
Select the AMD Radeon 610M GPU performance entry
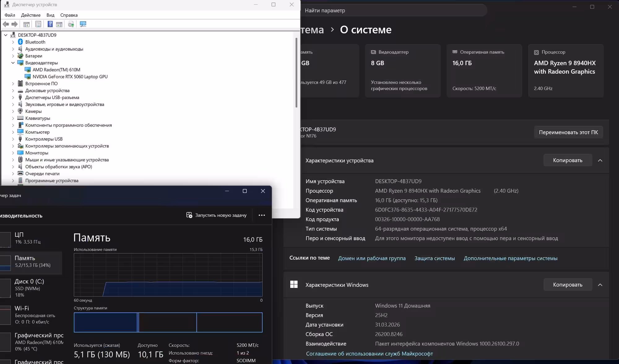tap(31, 342)
